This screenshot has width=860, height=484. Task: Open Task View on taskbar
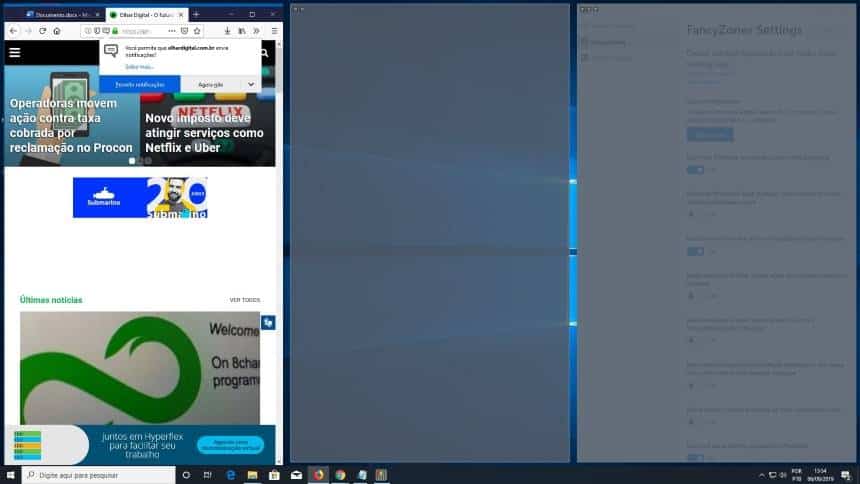coord(207,475)
